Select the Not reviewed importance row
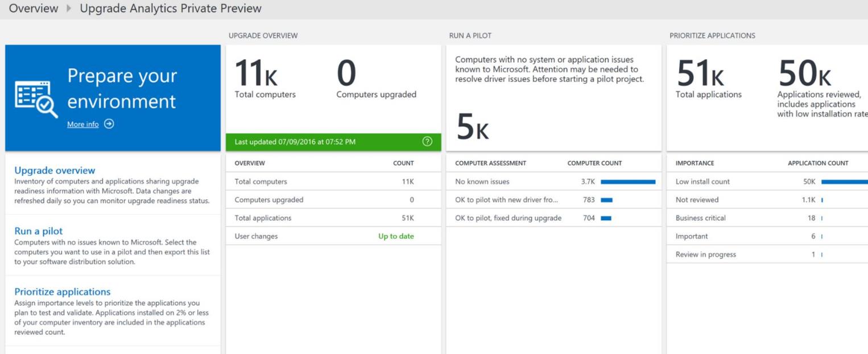 coord(767,200)
